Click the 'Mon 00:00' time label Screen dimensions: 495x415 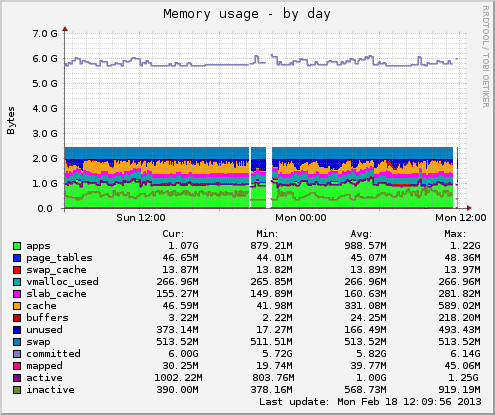pos(301,218)
